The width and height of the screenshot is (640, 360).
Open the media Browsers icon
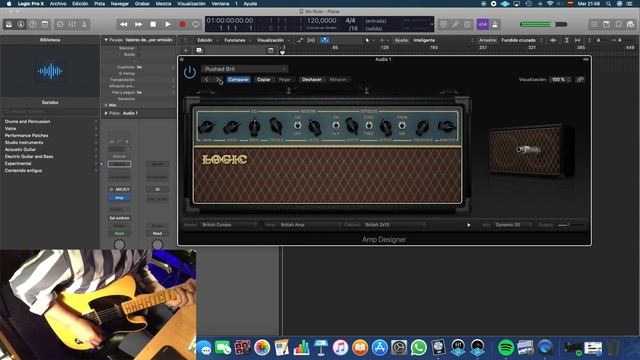point(631,24)
